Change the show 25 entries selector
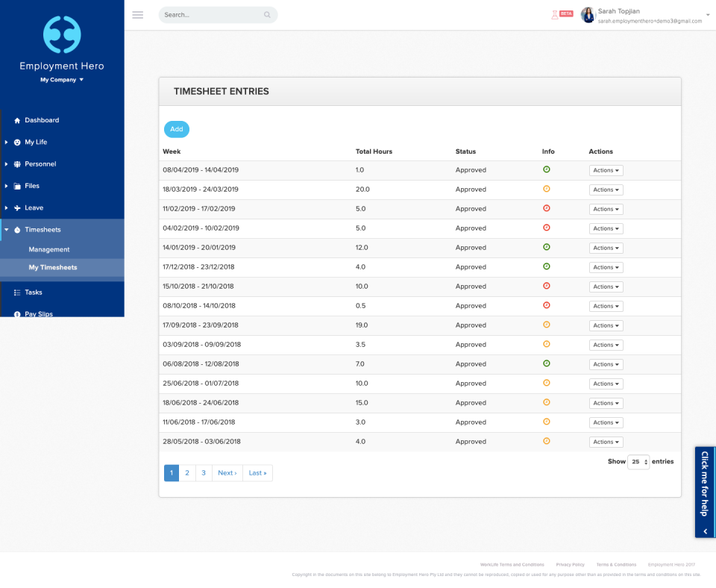716x588 pixels. click(x=638, y=462)
